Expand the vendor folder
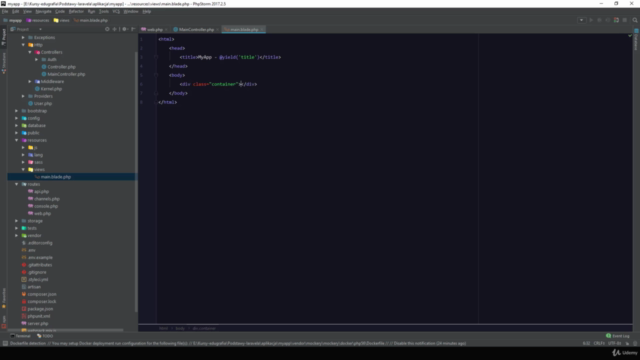640x360 pixels. (x=17, y=236)
